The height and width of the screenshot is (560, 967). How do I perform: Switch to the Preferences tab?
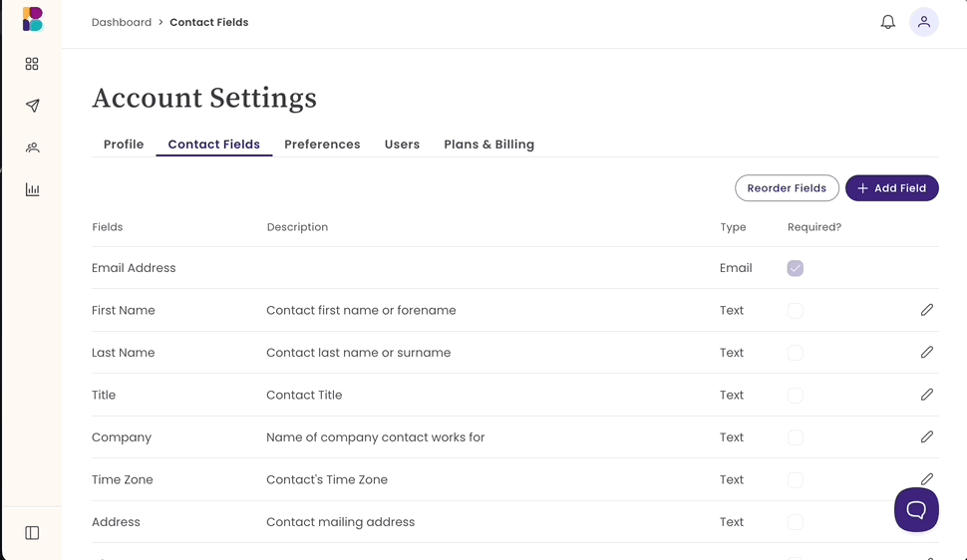[322, 144]
